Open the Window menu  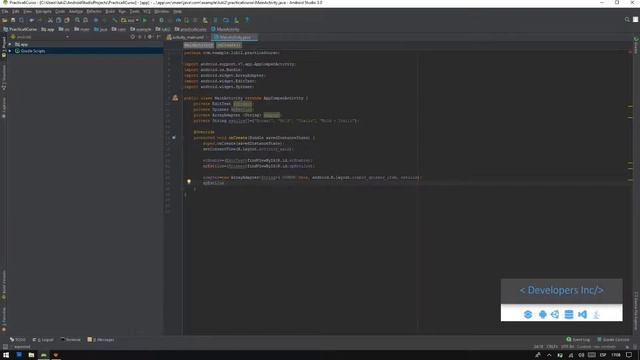(x=162, y=11)
